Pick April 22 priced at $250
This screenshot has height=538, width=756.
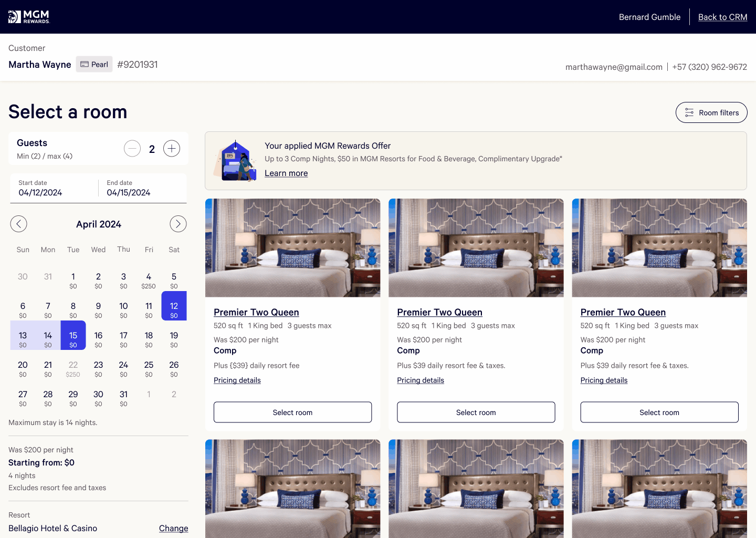coord(73,369)
